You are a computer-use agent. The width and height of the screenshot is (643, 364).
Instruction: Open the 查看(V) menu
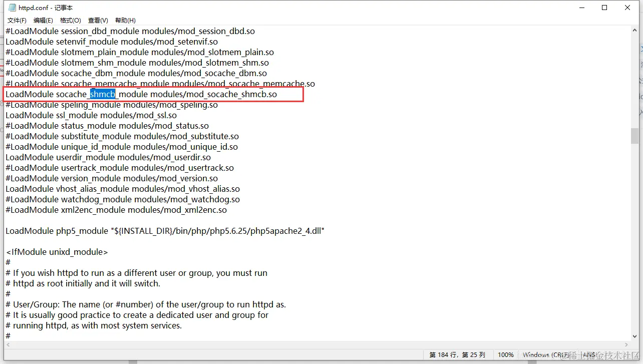coord(98,21)
